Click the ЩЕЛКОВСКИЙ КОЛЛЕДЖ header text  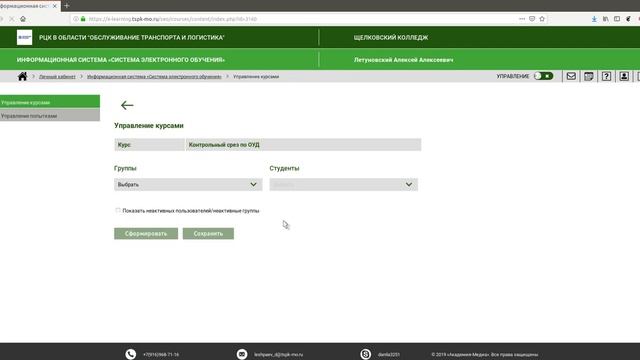click(391, 38)
